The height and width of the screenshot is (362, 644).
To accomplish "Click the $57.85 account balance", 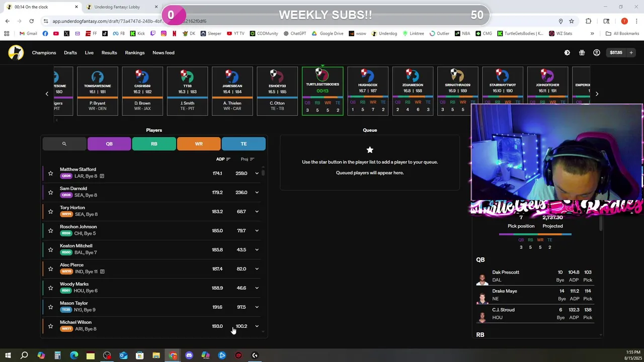I will pyautogui.click(x=616, y=53).
